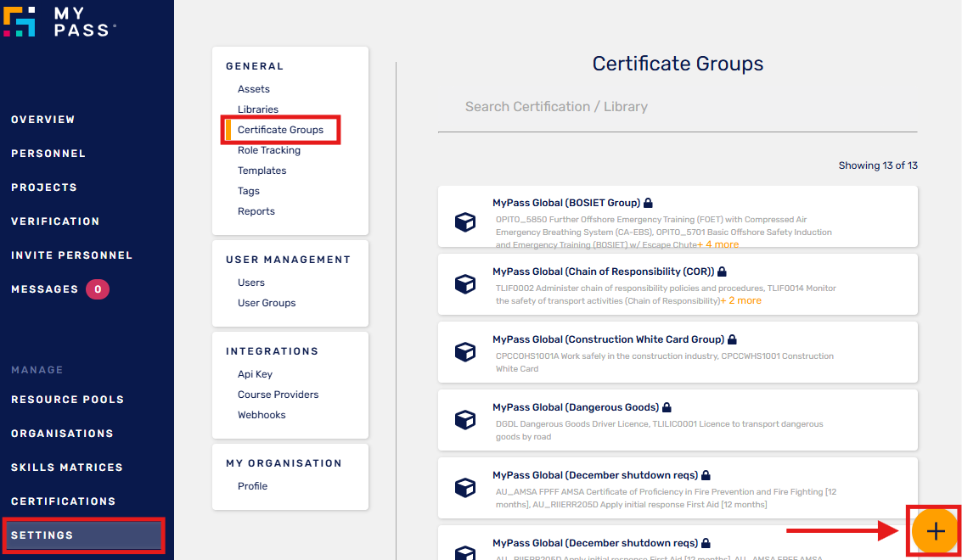
Task: Click the MyPass logo
Action: [59, 22]
